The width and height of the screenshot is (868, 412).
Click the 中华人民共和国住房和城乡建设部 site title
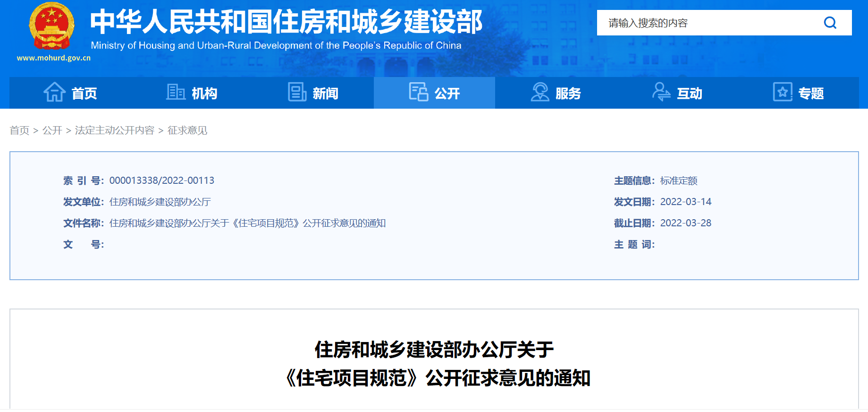click(x=287, y=22)
